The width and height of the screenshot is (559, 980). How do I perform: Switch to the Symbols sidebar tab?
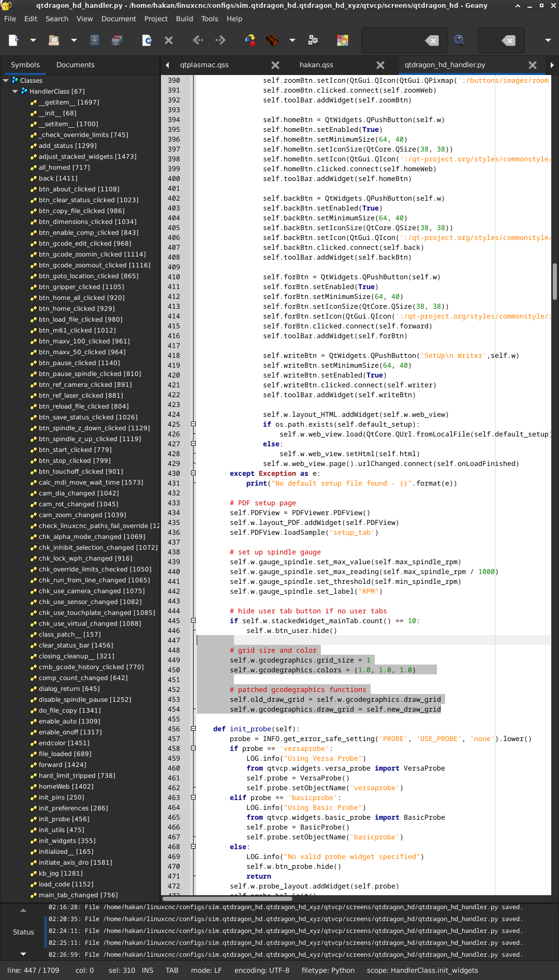tap(25, 65)
